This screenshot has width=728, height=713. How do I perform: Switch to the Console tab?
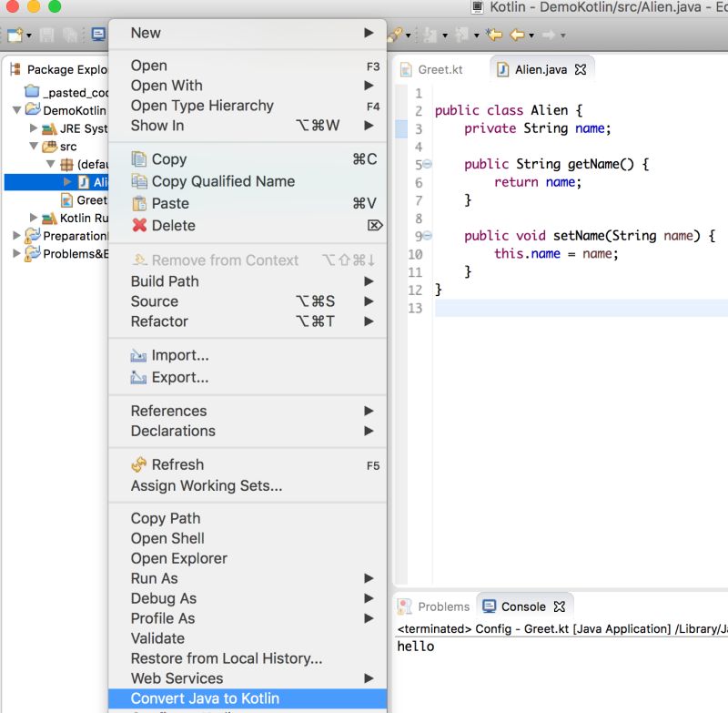[521, 606]
